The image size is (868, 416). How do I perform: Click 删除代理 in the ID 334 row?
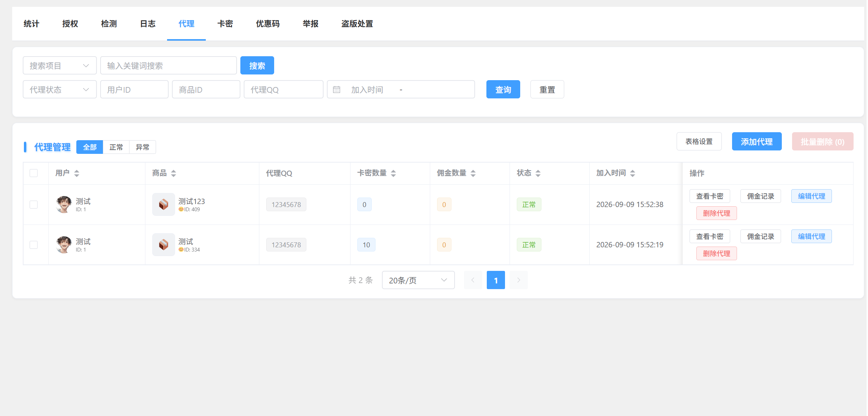(716, 253)
